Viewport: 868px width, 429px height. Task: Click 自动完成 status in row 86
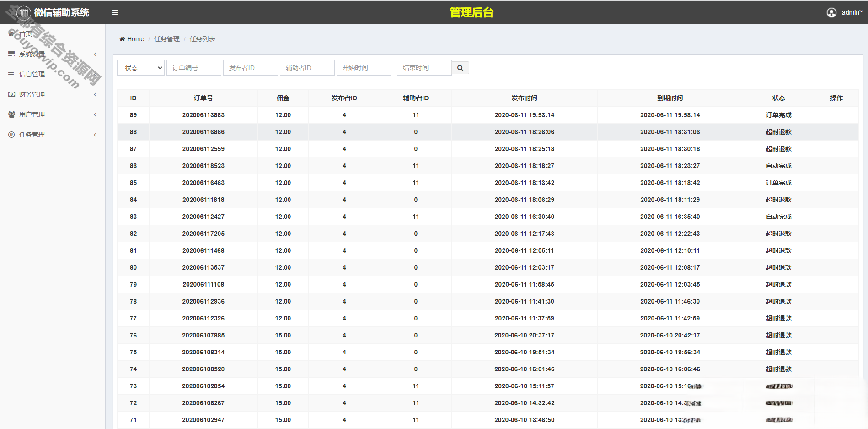pos(779,166)
